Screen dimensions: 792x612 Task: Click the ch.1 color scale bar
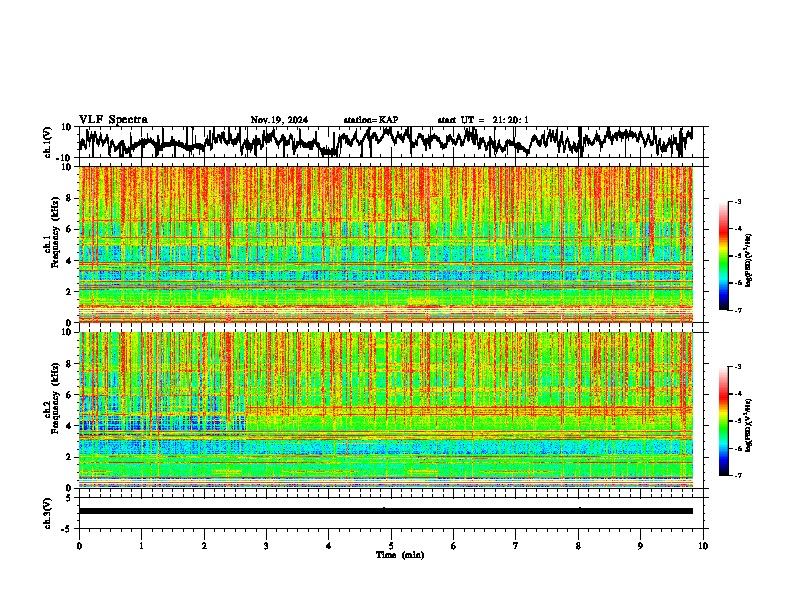[723, 256]
